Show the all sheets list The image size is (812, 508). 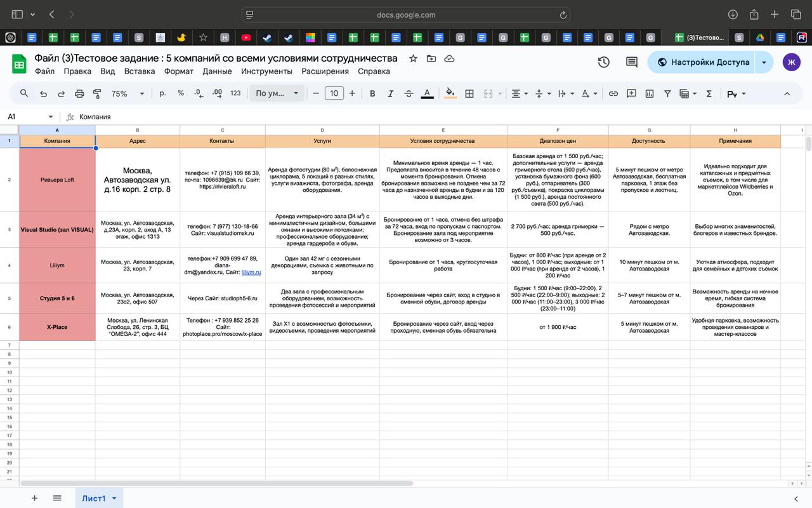click(x=57, y=498)
